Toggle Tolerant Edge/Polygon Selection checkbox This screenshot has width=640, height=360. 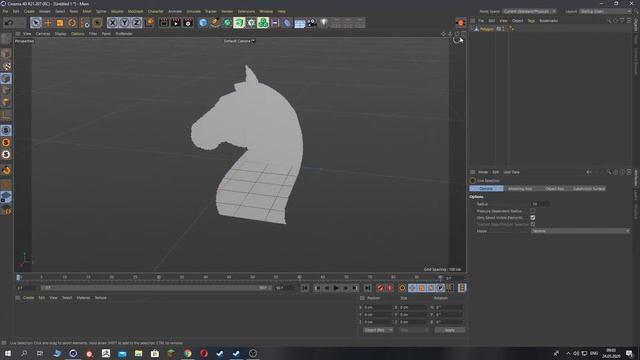tap(533, 224)
